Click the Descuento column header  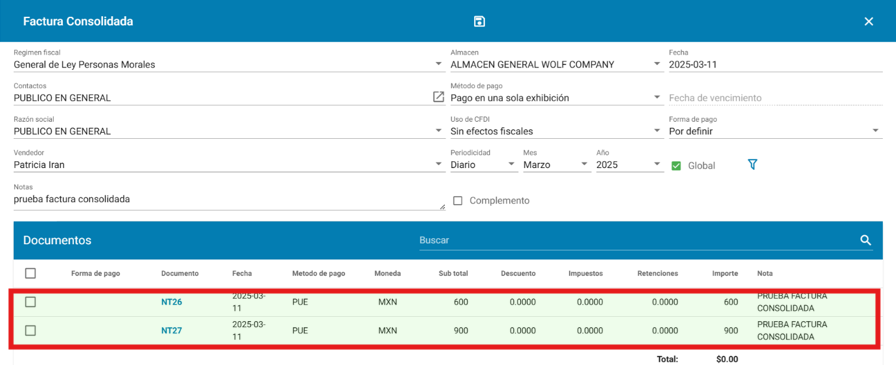tap(518, 274)
